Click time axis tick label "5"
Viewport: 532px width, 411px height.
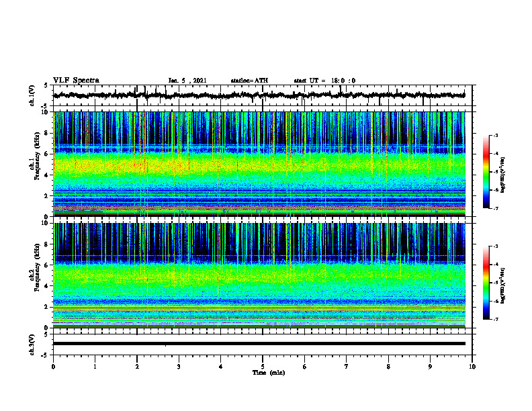263,367
